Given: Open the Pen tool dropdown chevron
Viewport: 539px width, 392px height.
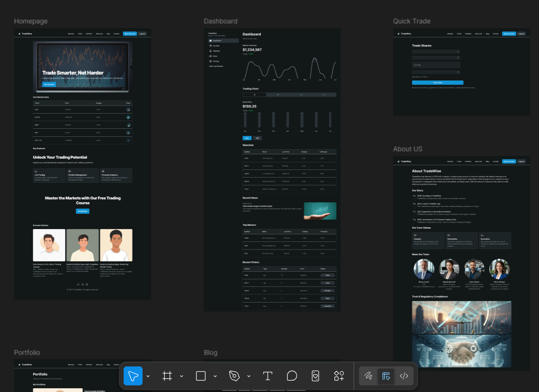Looking at the screenshot, I should tap(249, 376).
